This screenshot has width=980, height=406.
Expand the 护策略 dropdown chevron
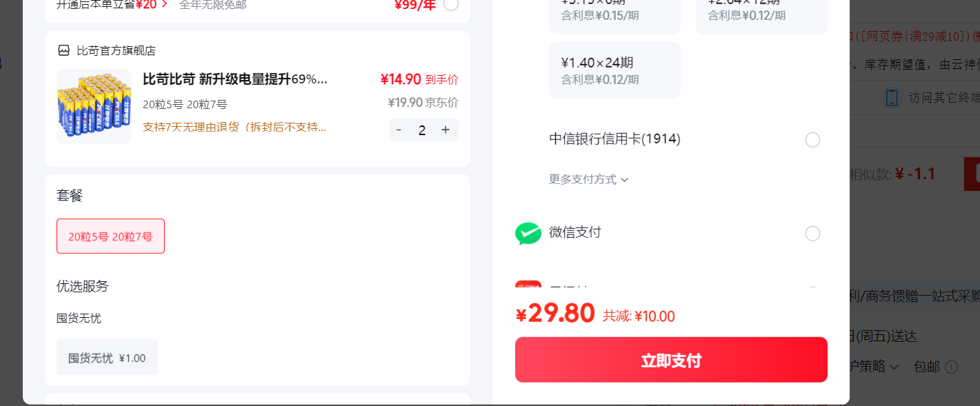point(894,367)
